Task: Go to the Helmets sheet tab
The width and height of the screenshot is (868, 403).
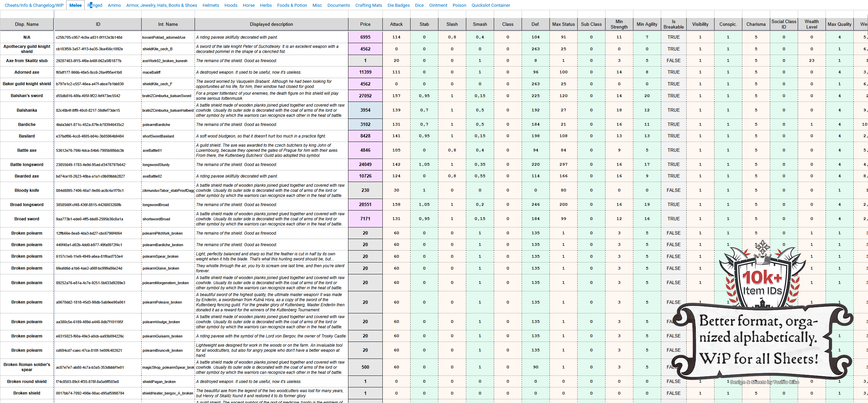Action: point(211,5)
